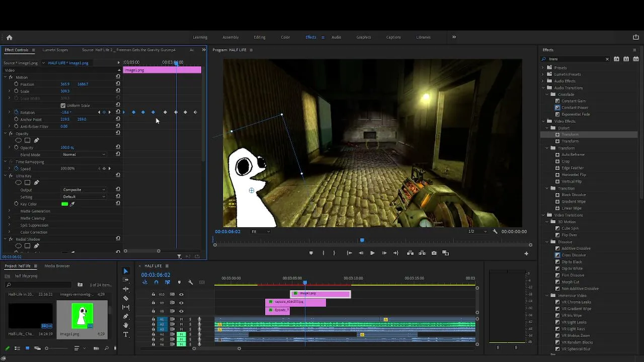Expand the Lumetri Presets folder
The width and height of the screenshot is (644, 362).
pyautogui.click(x=543, y=74)
